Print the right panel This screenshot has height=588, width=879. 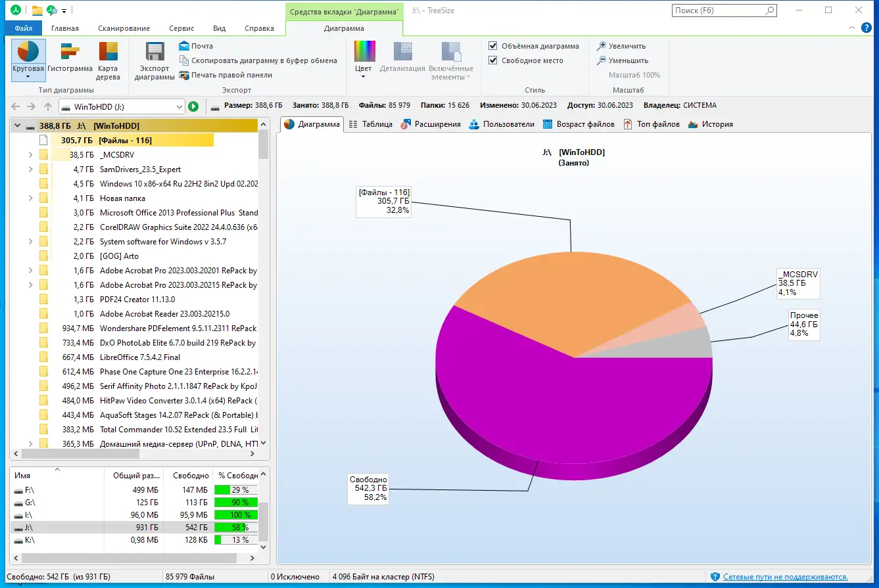tap(226, 75)
